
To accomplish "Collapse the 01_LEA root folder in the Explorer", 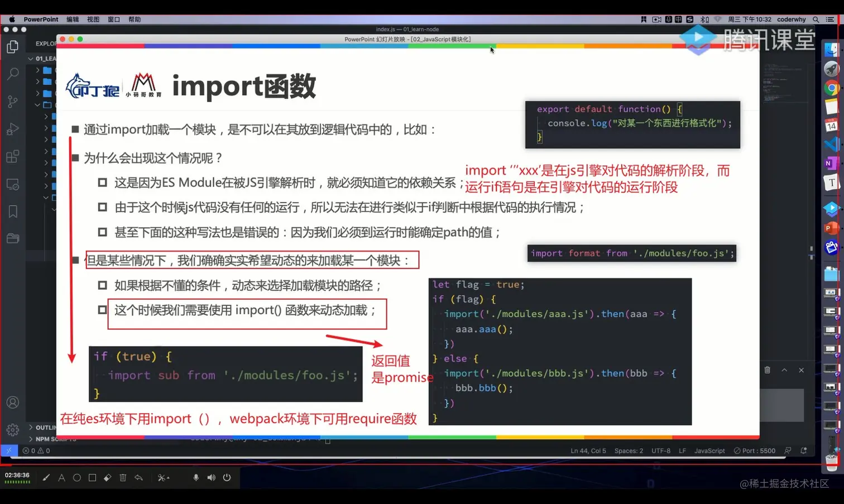I will (31, 58).
